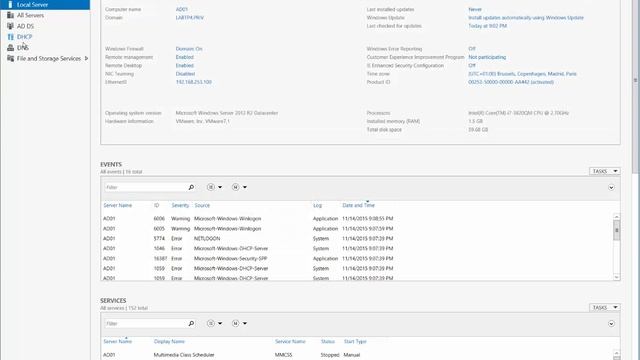Open Events list criteria dropdown
This screenshot has width=640, height=360.
coord(214,187)
